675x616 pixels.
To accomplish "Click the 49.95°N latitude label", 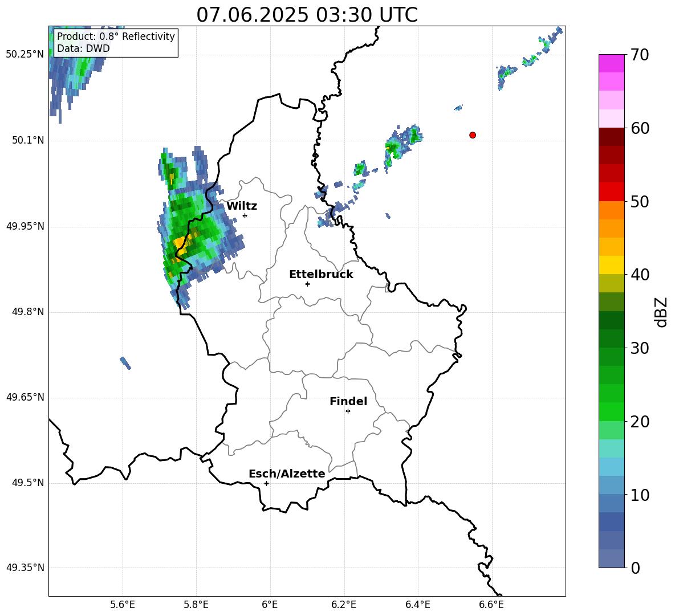I will [x=25, y=226].
